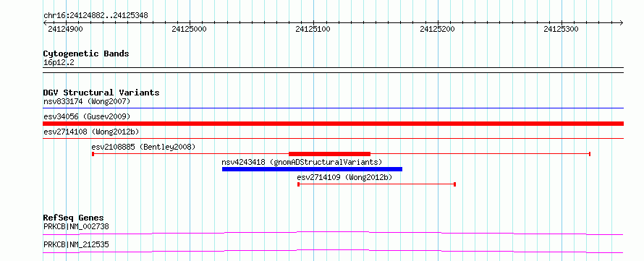The image size is (644, 261).
Task: Open the esv34056 (Gusev2009) label
Action: (x=87, y=116)
